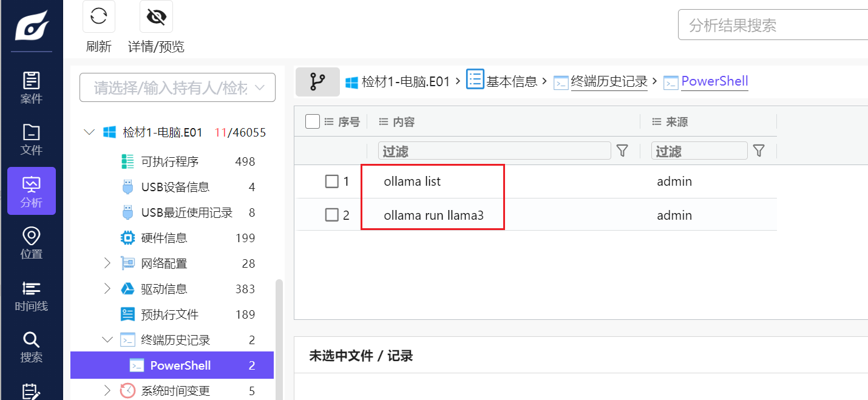Click the filter funnel for 内容 column
Viewport: 868px width, 400px height.
tap(622, 151)
